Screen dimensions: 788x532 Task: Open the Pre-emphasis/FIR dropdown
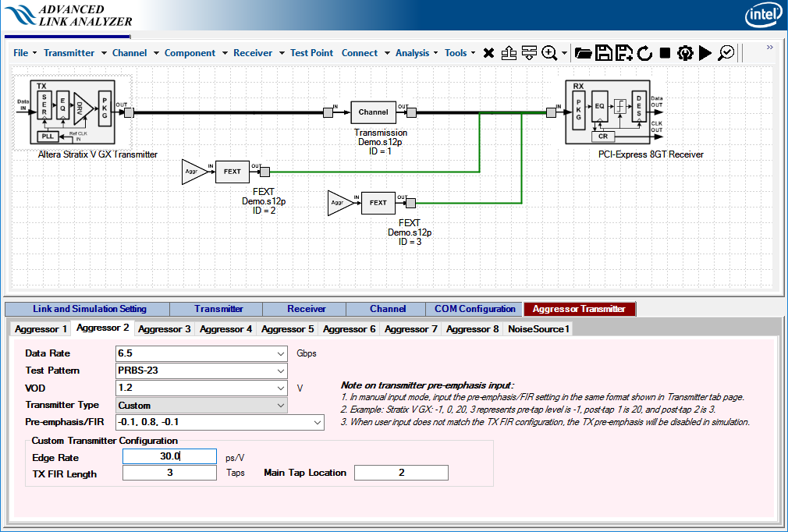click(x=317, y=423)
